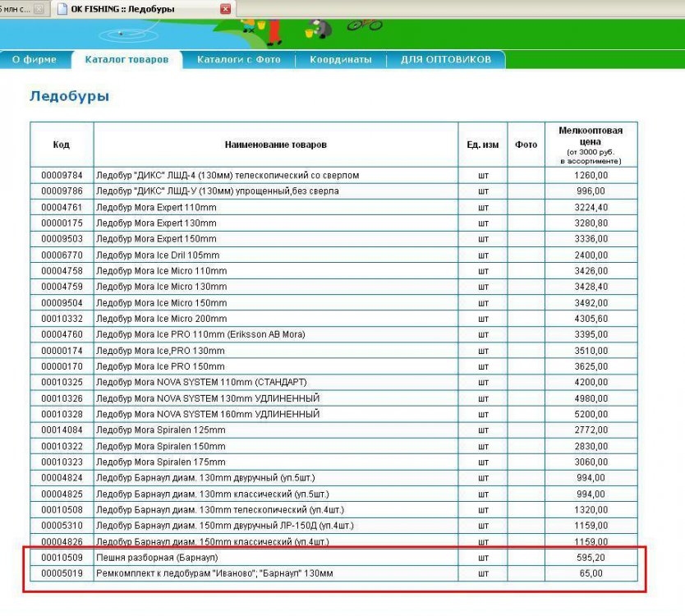Viewport: 685px width, 616px height.
Task: Click code 00000174
Action: [x=62, y=351]
